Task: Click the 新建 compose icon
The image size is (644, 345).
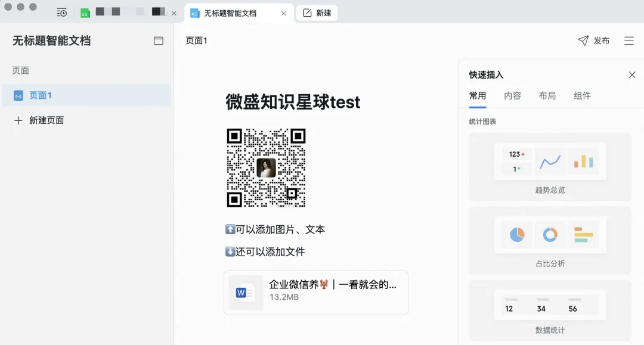Action: (307, 13)
